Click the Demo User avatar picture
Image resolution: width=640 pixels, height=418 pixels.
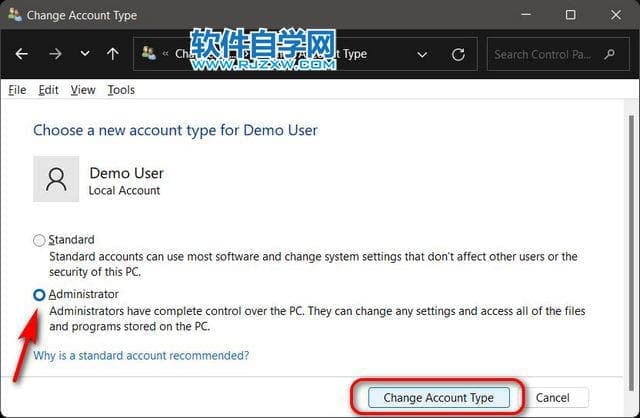tap(56, 179)
